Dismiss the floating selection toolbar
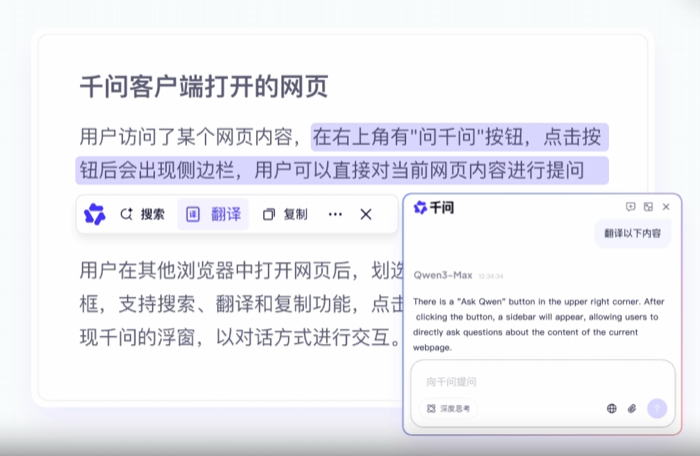This screenshot has width=700, height=456. pos(366,214)
